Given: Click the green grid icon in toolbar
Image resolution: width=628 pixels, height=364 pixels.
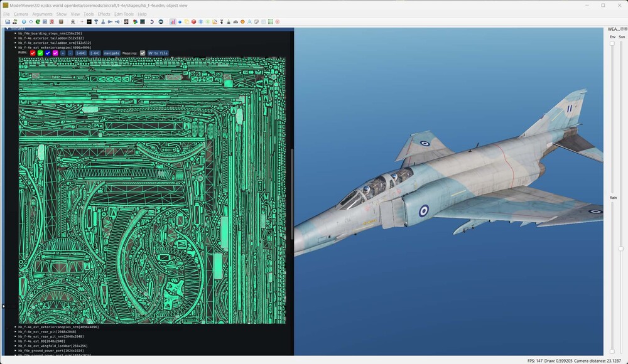Looking at the screenshot, I should pos(270,22).
